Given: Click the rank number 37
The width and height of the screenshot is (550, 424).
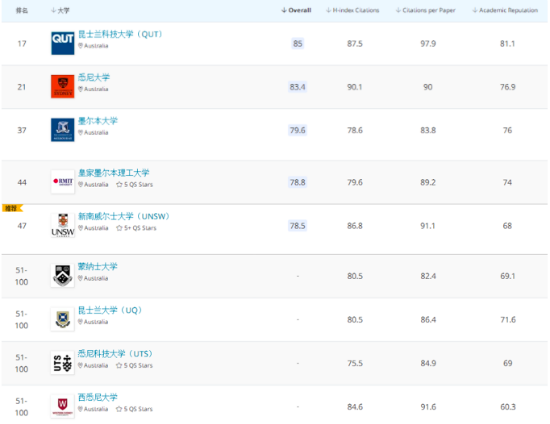Looking at the screenshot, I should point(22,130).
